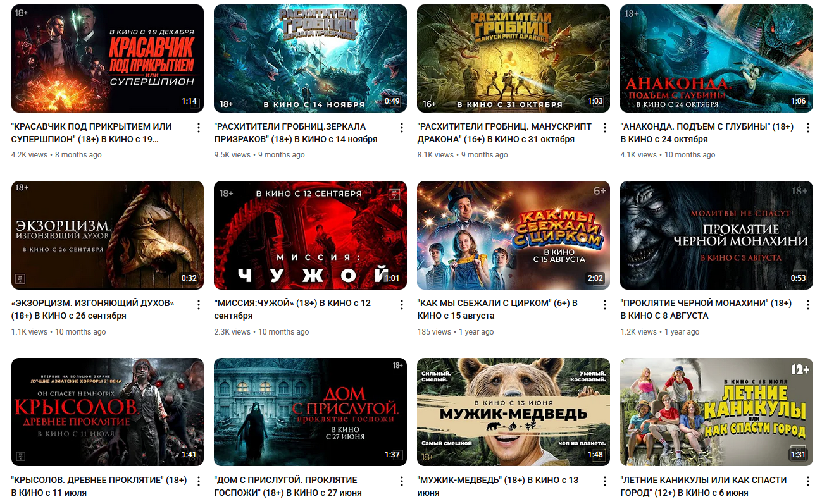Click the "4.2K views" count
The height and width of the screenshot is (504, 822).
[x=29, y=155]
